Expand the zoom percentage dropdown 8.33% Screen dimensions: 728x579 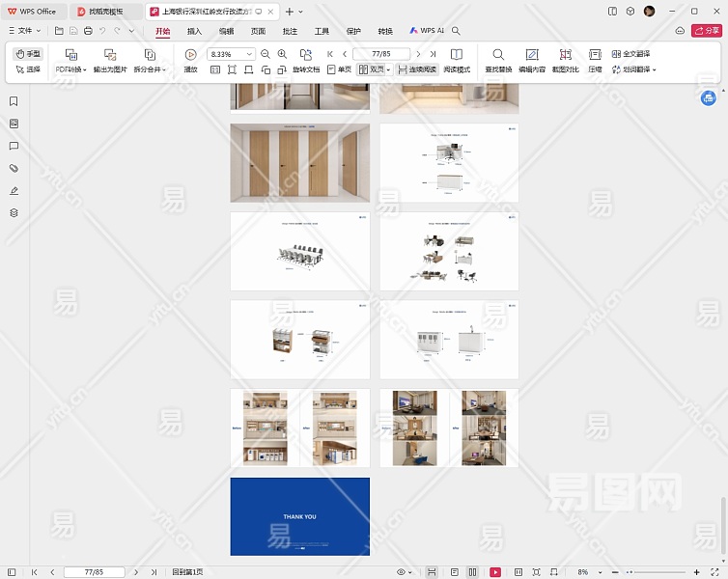(x=249, y=54)
